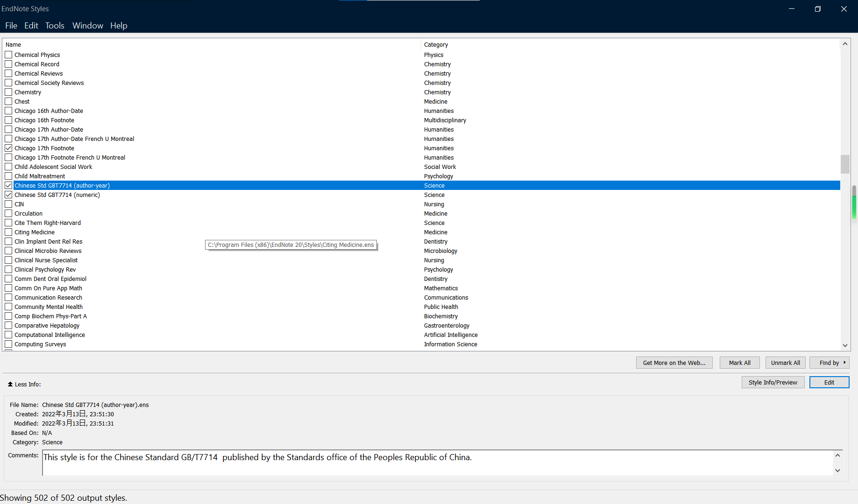Image resolution: width=858 pixels, height=504 pixels.
Task: Open the Help menu
Action: (119, 26)
